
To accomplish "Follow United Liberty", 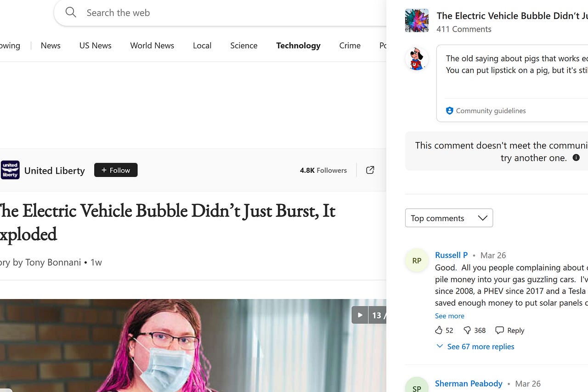I will tap(116, 170).
